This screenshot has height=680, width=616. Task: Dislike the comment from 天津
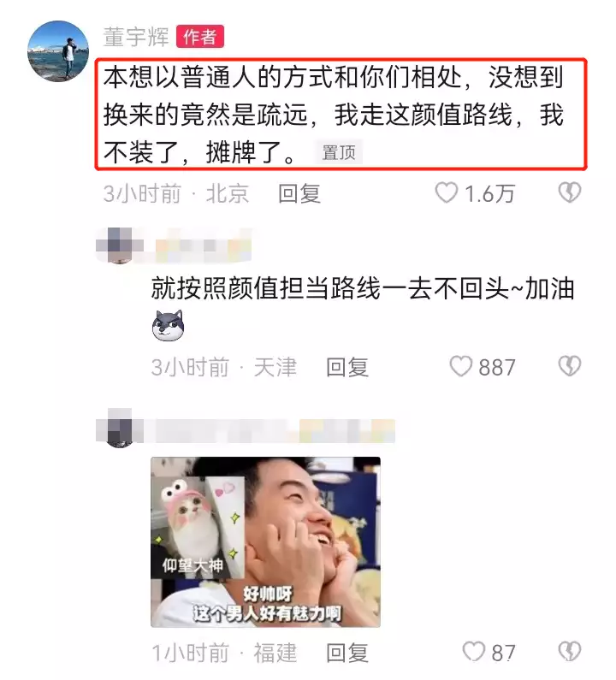tap(570, 366)
